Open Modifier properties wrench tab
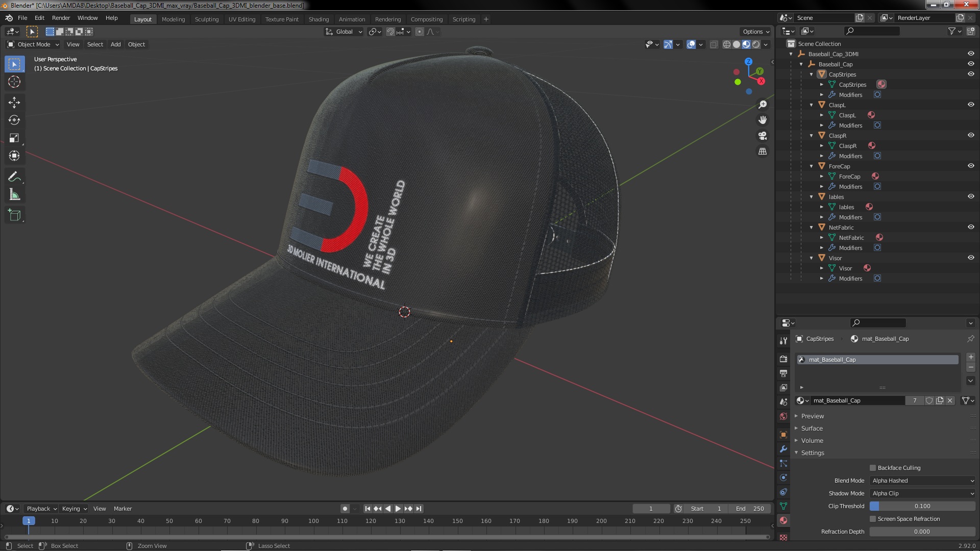This screenshot has width=980, height=551. [783, 449]
